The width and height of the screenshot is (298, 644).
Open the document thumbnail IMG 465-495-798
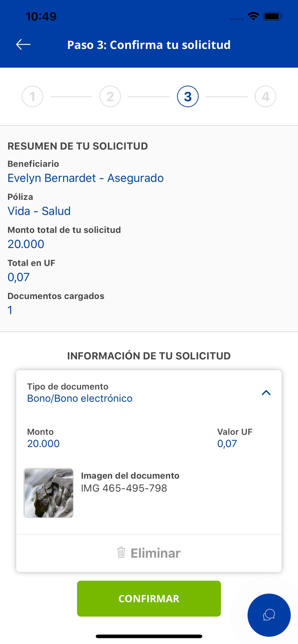click(48, 492)
